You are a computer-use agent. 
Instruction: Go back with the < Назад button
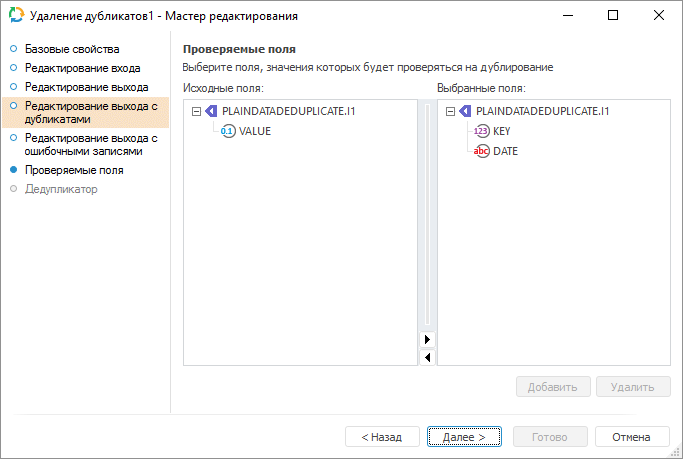[381, 437]
